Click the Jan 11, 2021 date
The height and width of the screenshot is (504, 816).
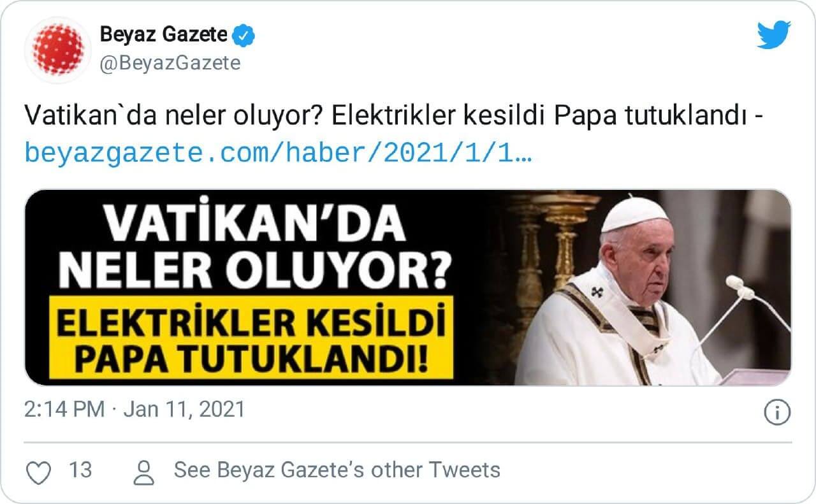coord(184,409)
